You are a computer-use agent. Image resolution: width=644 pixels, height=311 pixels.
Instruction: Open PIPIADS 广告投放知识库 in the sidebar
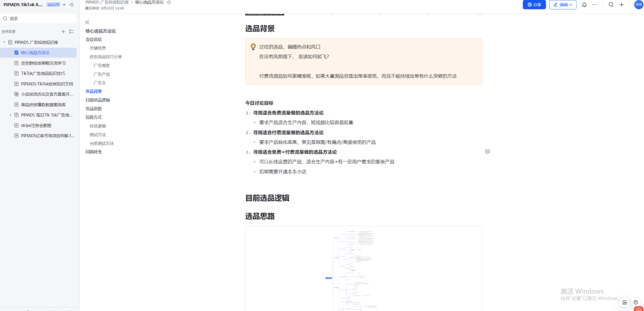[x=36, y=42]
